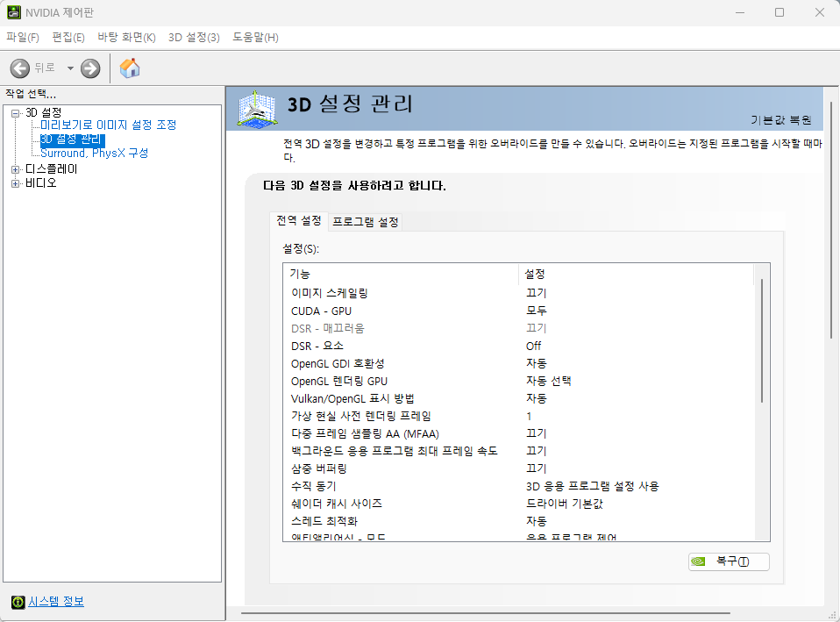This screenshot has width=840, height=622.
Task: Click the Back arrow navigation icon
Action: pos(20,68)
